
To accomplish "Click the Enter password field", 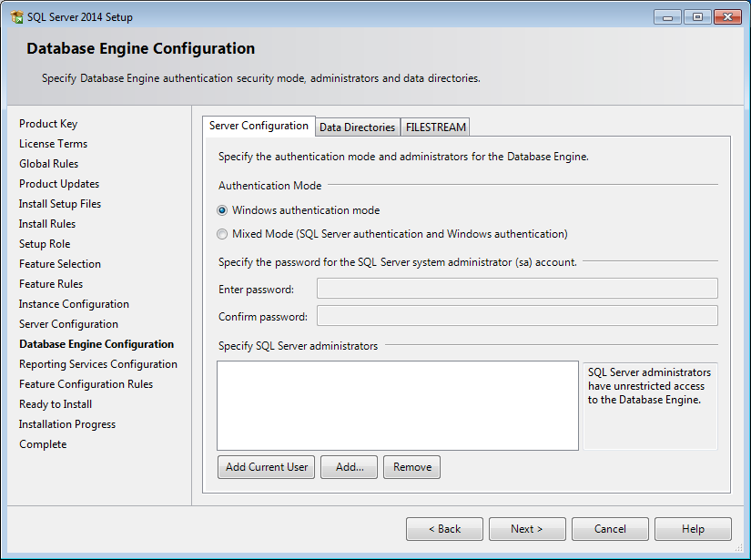I will coord(517,289).
